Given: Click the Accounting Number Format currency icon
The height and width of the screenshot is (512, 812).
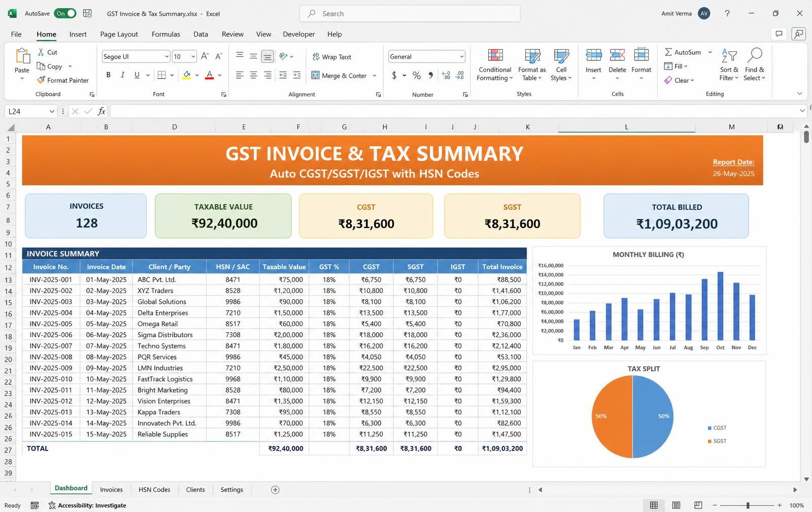Looking at the screenshot, I should pyautogui.click(x=394, y=75).
